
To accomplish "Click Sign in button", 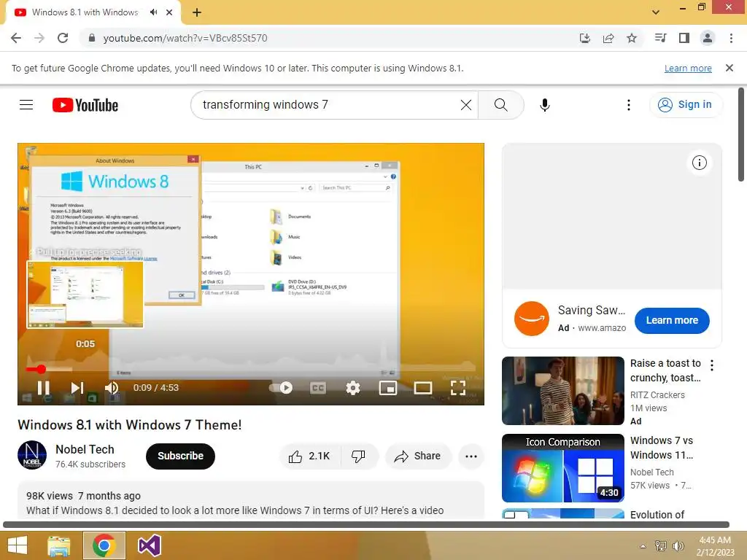I will coord(686,105).
